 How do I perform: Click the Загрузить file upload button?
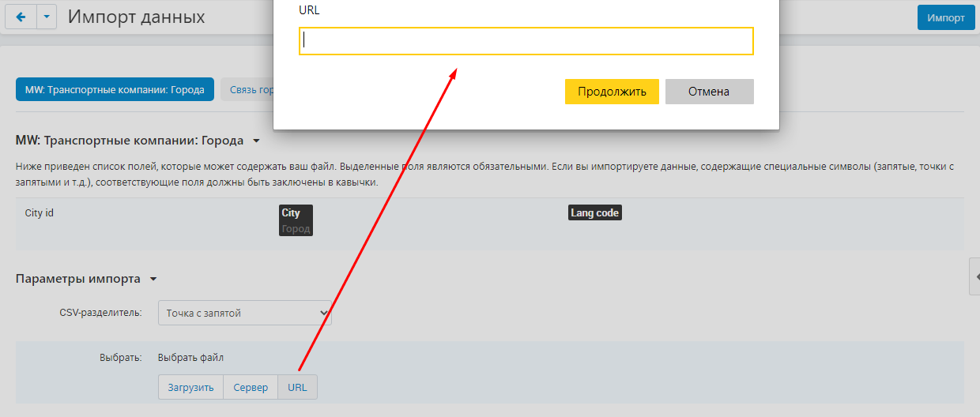click(x=190, y=388)
